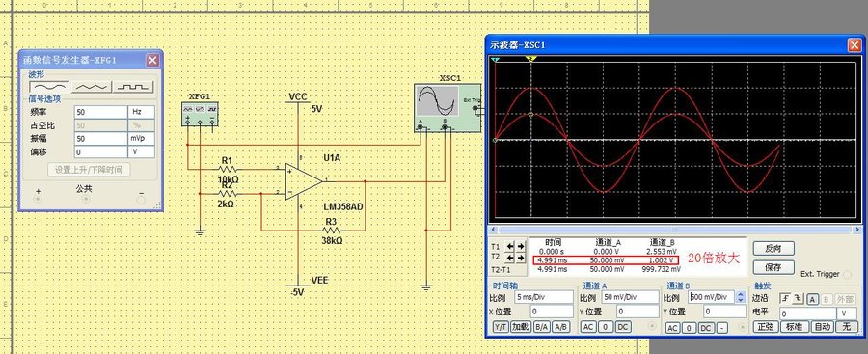Move cursor T1 right arrow
The image size is (868, 354).
(x=521, y=246)
